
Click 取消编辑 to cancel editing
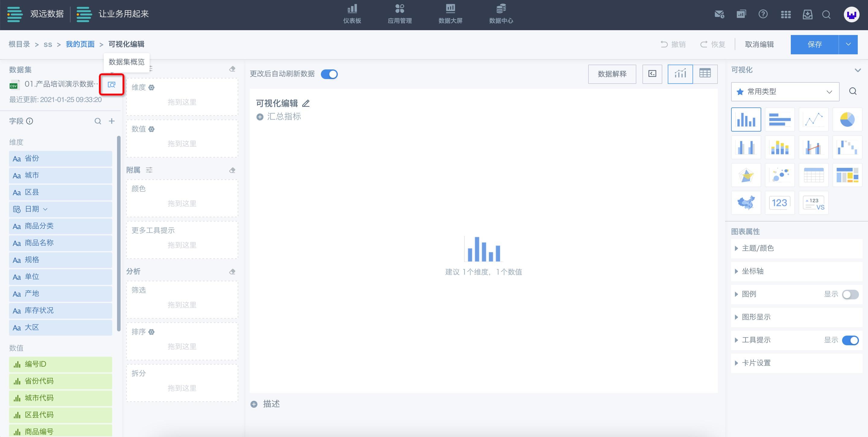759,44
